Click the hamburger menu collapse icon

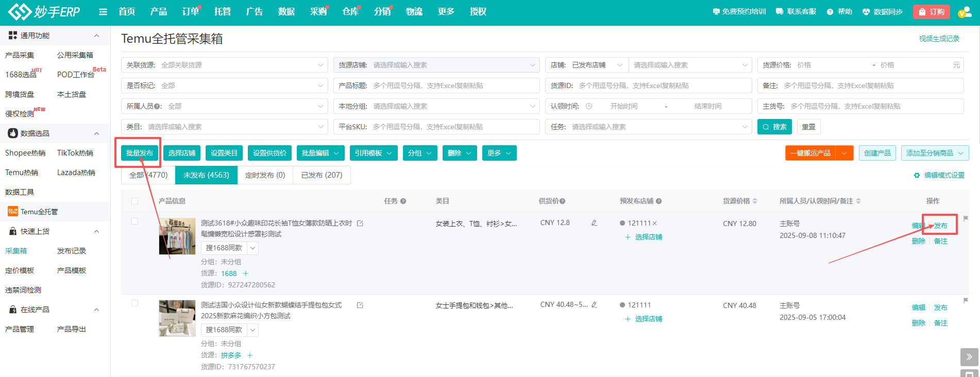(103, 12)
